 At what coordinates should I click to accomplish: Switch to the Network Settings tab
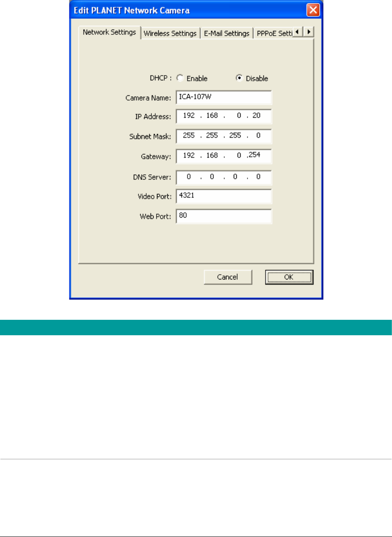coord(109,32)
